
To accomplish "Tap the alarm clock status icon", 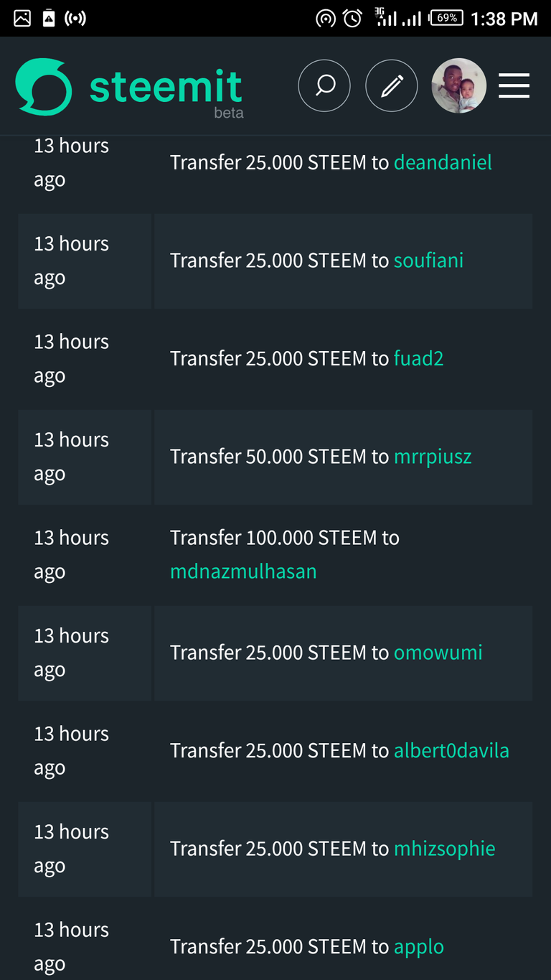I will 352,19.
